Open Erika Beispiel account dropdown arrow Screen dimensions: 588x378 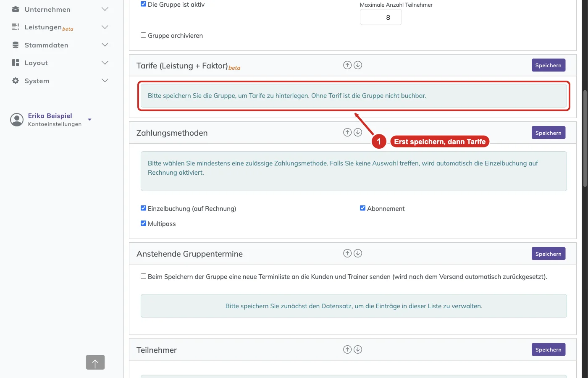[x=89, y=120]
